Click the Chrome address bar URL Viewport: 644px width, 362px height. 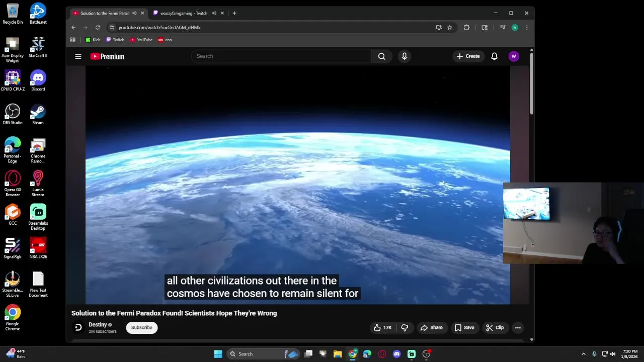tap(159, 28)
